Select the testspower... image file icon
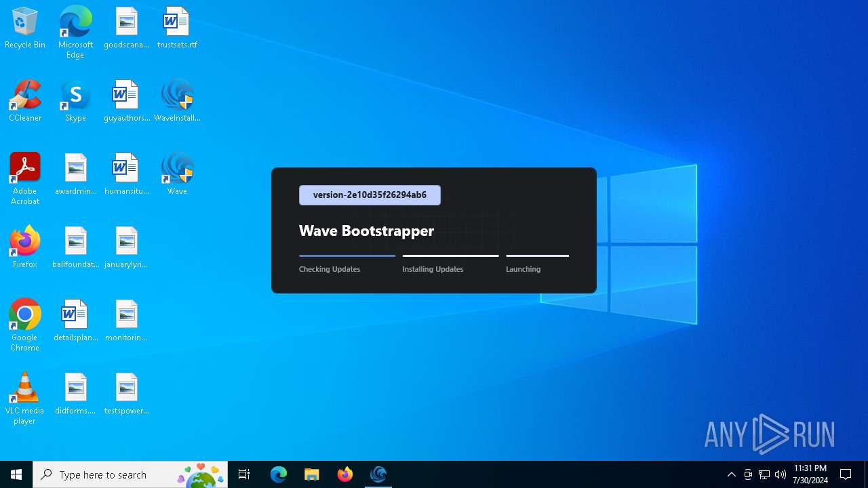Image resolution: width=868 pixels, height=488 pixels. coord(126,394)
